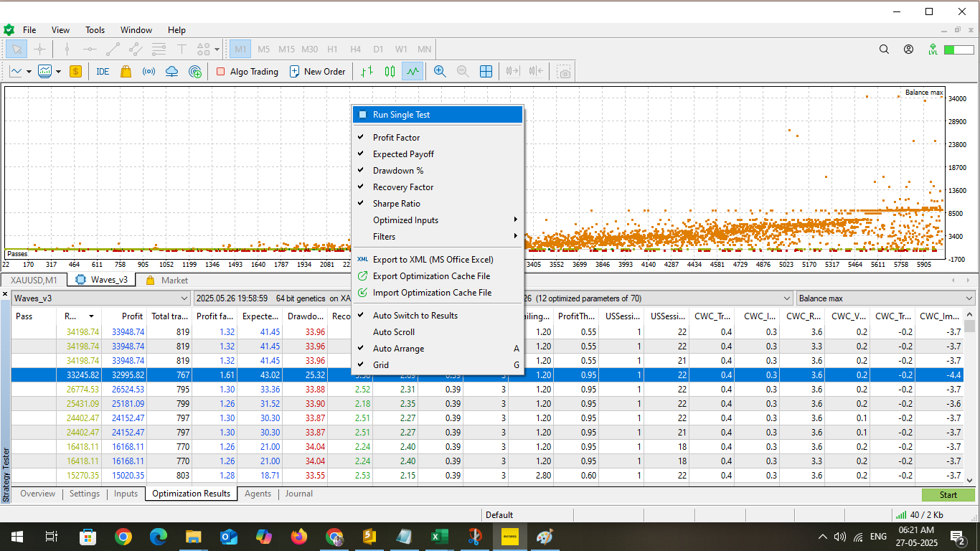980x551 pixels.
Task: Enable the Auto Scroll option
Action: [x=393, y=332]
